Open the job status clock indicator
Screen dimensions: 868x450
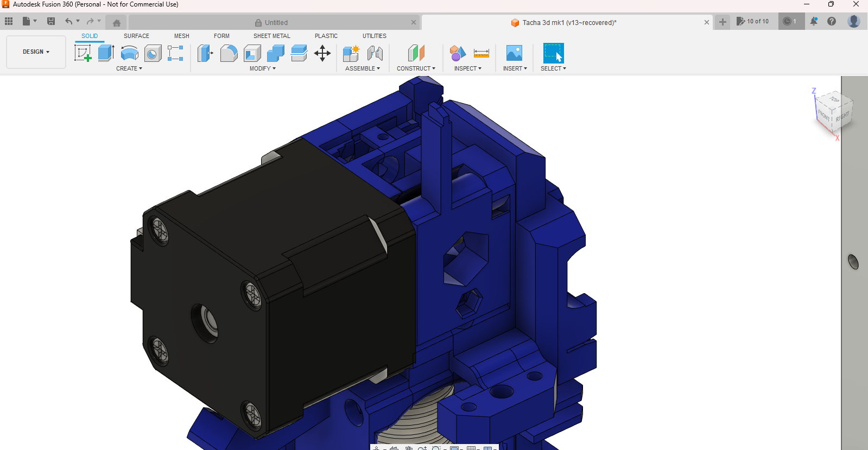[x=791, y=21]
